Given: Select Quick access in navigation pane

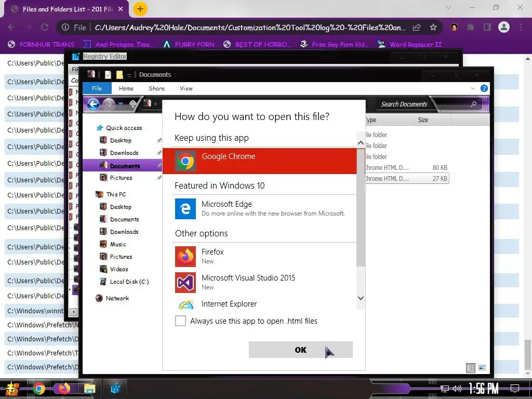Looking at the screenshot, I should point(119,128).
